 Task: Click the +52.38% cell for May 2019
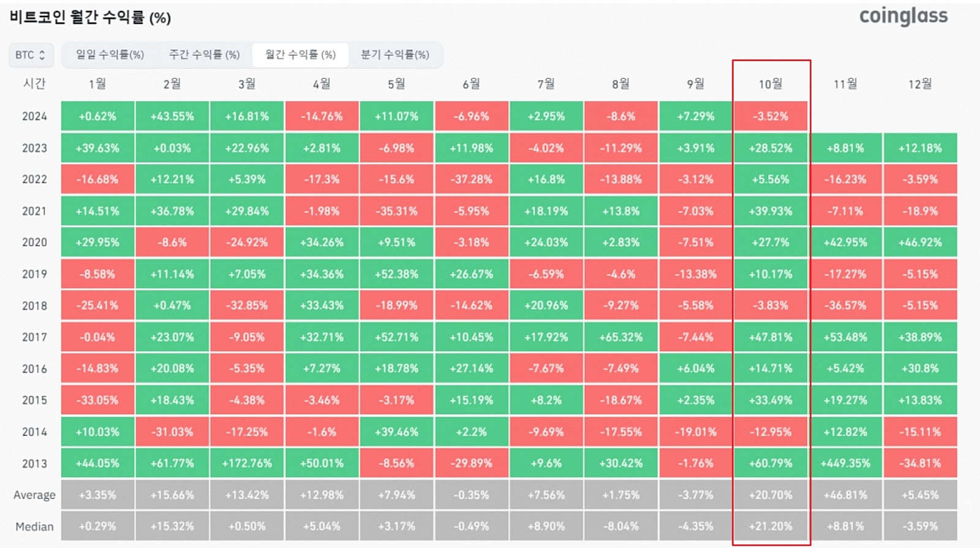tap(396, 274)
